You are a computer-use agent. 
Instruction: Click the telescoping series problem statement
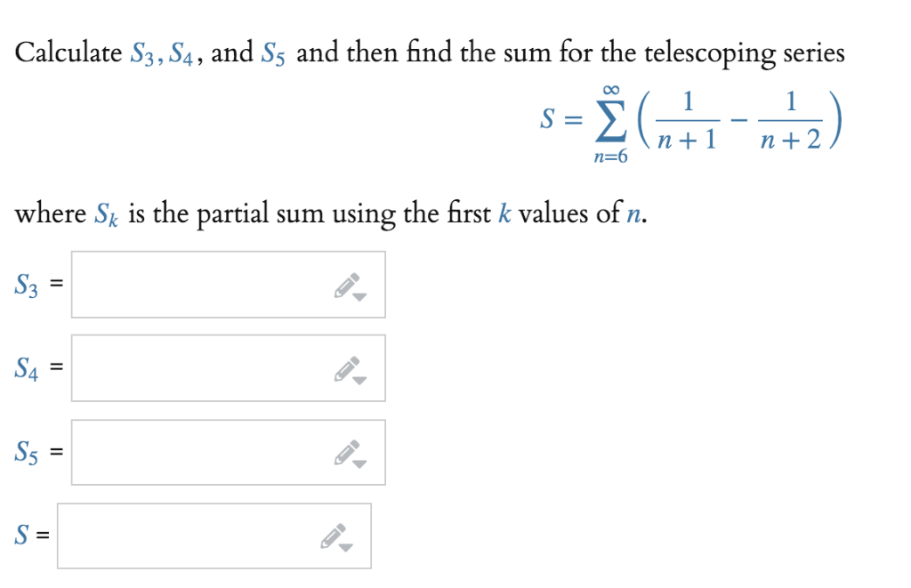(x=427, y=52)
